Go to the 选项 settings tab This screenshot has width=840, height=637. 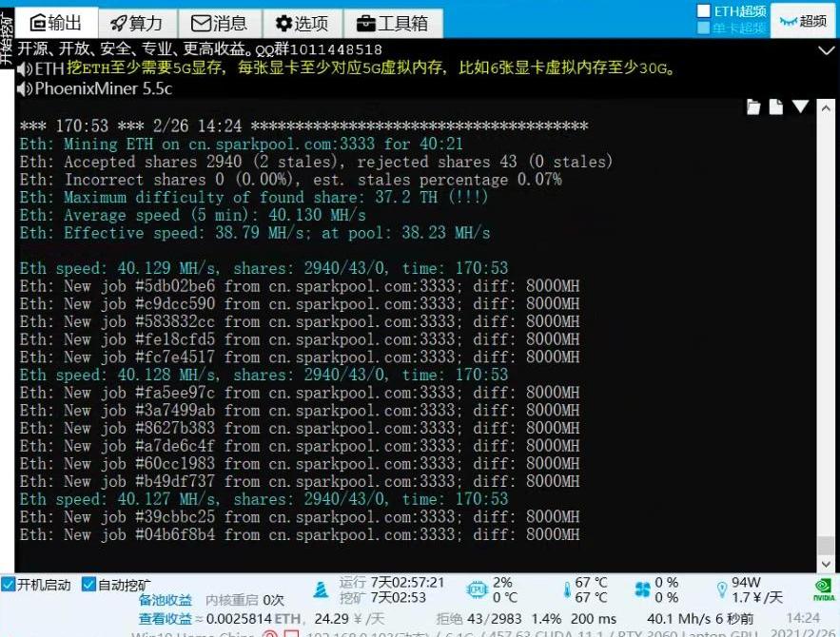[303, 23]
